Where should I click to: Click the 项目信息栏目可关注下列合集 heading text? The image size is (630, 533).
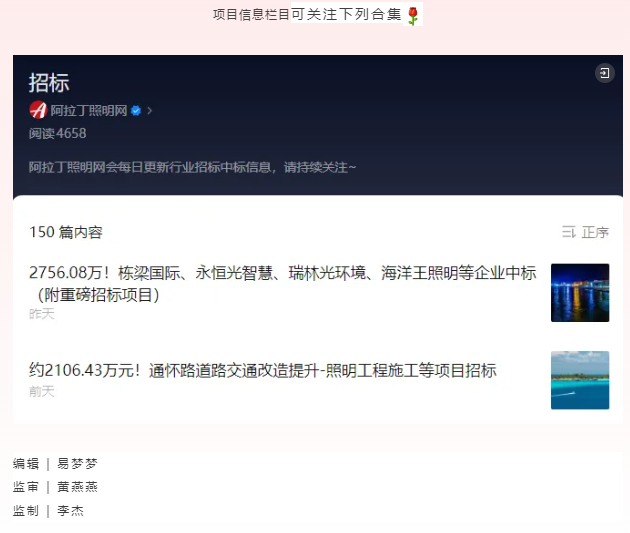point(307,15)
